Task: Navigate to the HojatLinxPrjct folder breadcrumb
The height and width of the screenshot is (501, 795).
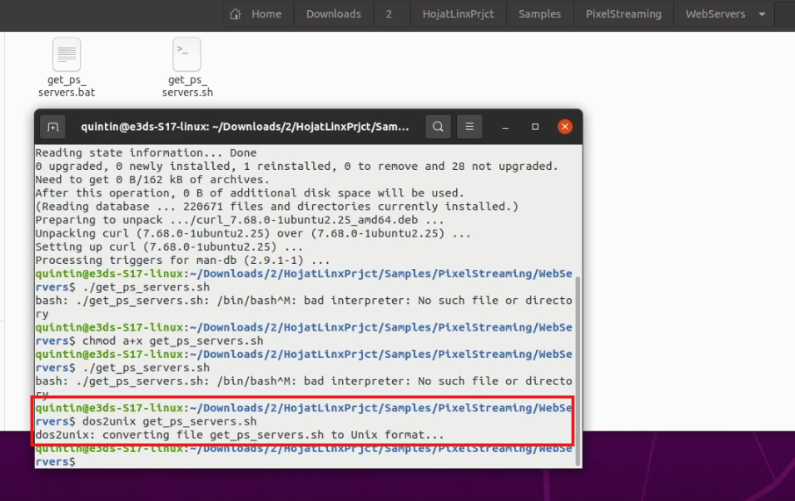Action: tap(457, 14)
